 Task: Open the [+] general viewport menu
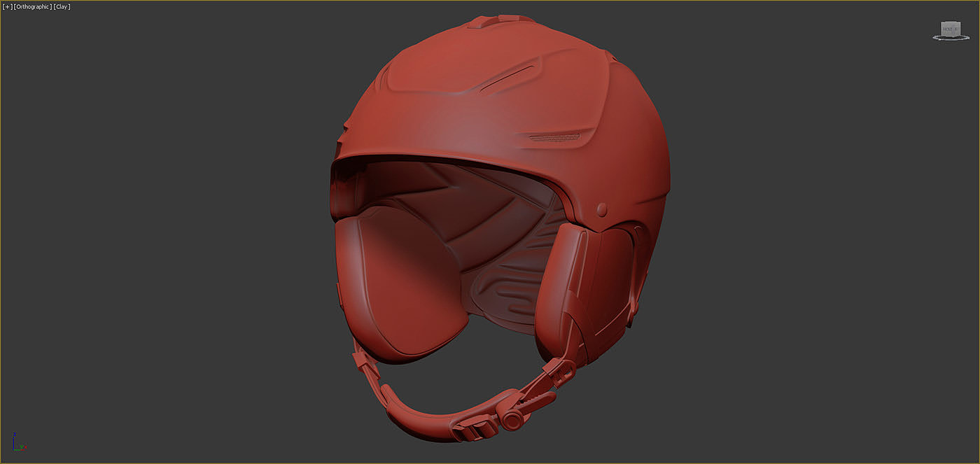point(7,6)
